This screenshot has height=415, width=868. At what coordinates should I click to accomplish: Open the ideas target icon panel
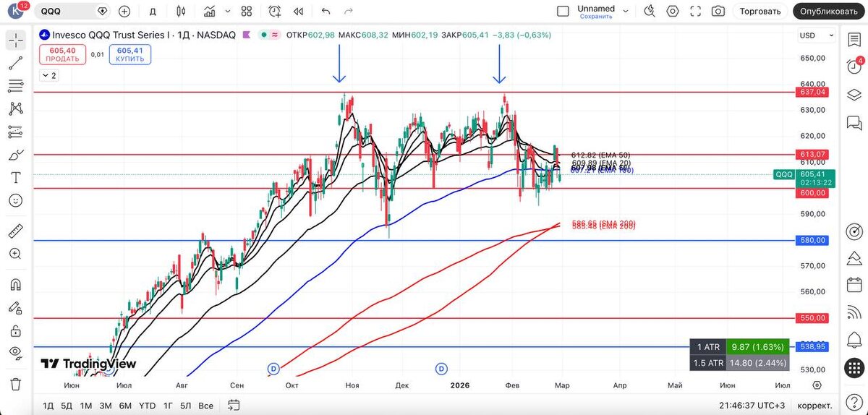[854, 231]
